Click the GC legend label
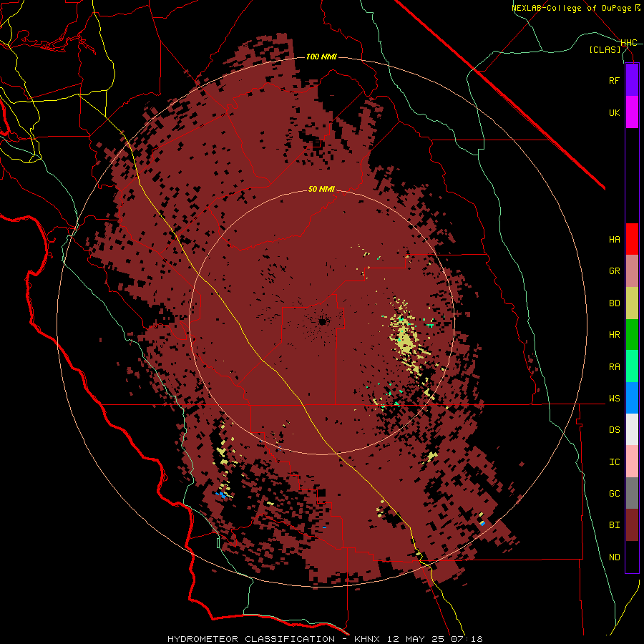Image resolution: width=644 pixels, height=644 pixels. [x=614, y=494]
